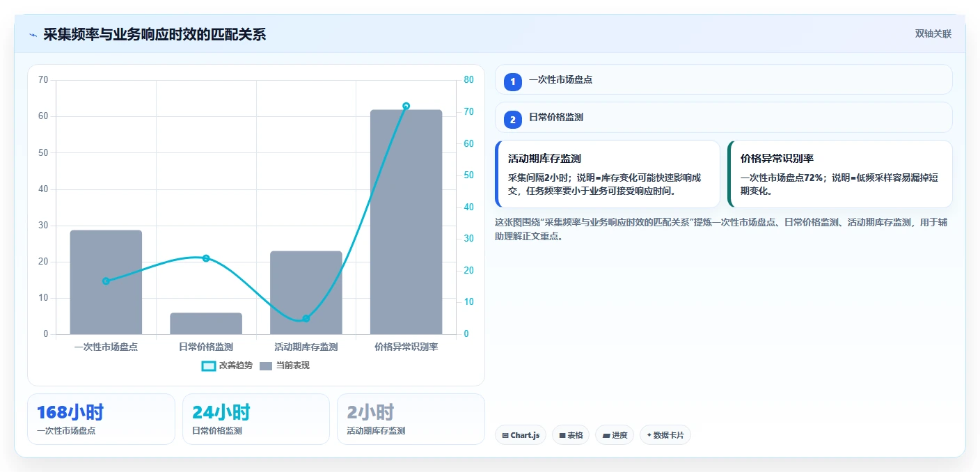Open the 一次性市场盘点 list item
Viewport: 980px width, 472px height.
click(723, 79)
